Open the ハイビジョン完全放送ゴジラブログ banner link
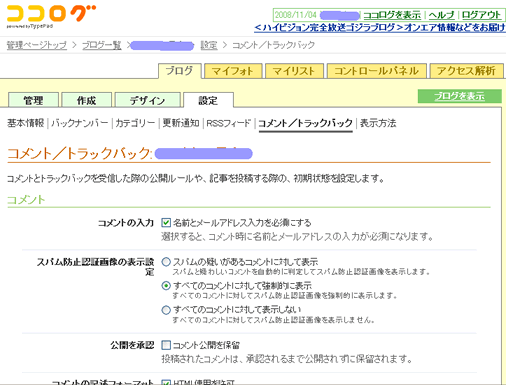 [380, 27]
